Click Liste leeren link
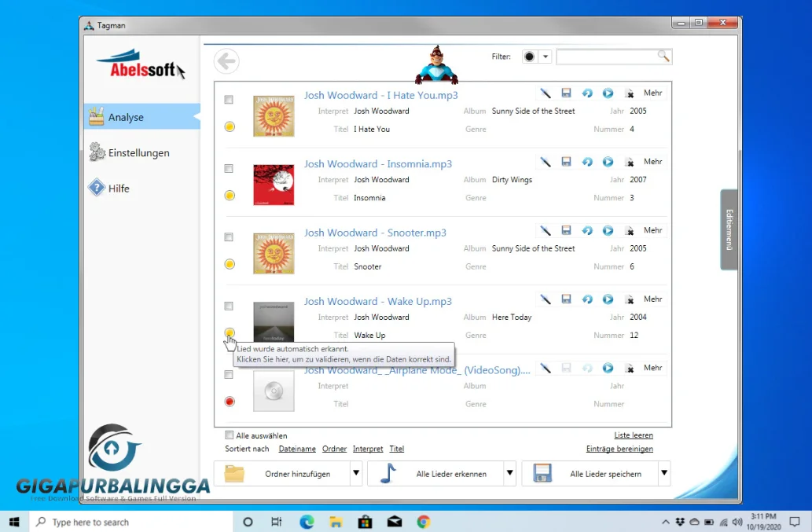Screen dimensions: 812x532 pyautogui.click(x=634, y=435)
